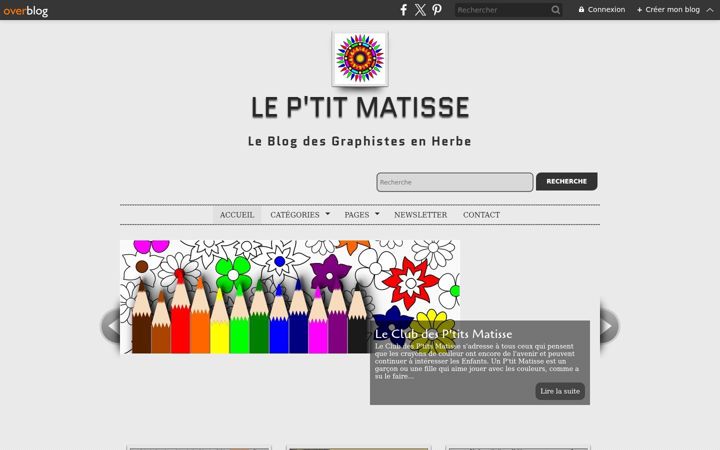The image size is (720, 450).
Task: Click the colored pencils slider image
Action: pyautogui.click(x=290, y=297)
